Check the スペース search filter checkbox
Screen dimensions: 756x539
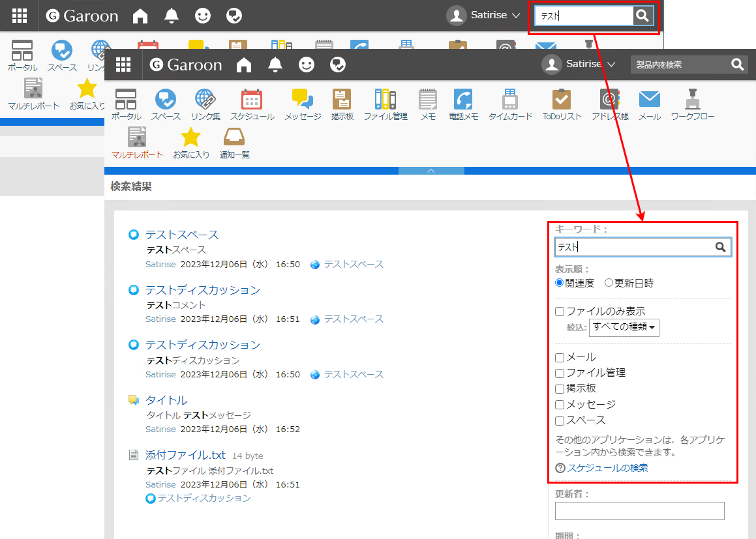point(559,420)
